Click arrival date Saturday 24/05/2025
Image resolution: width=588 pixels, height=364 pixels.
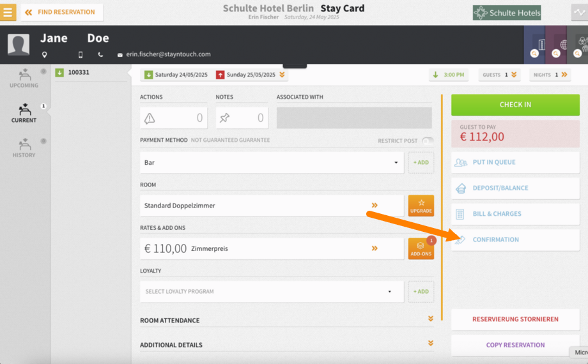[x=176, y=75]
